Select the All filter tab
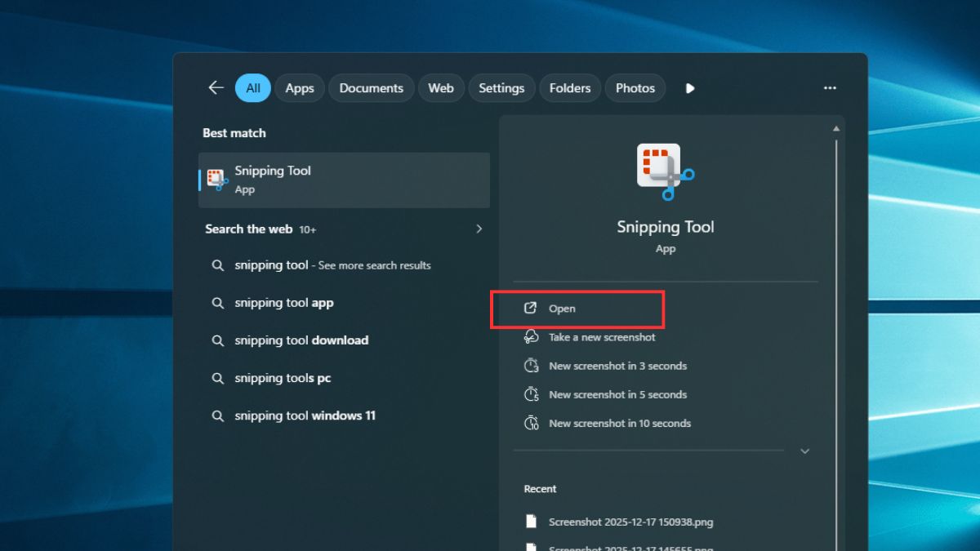This screenshot has width=980, height=551. tap(253, 88)
